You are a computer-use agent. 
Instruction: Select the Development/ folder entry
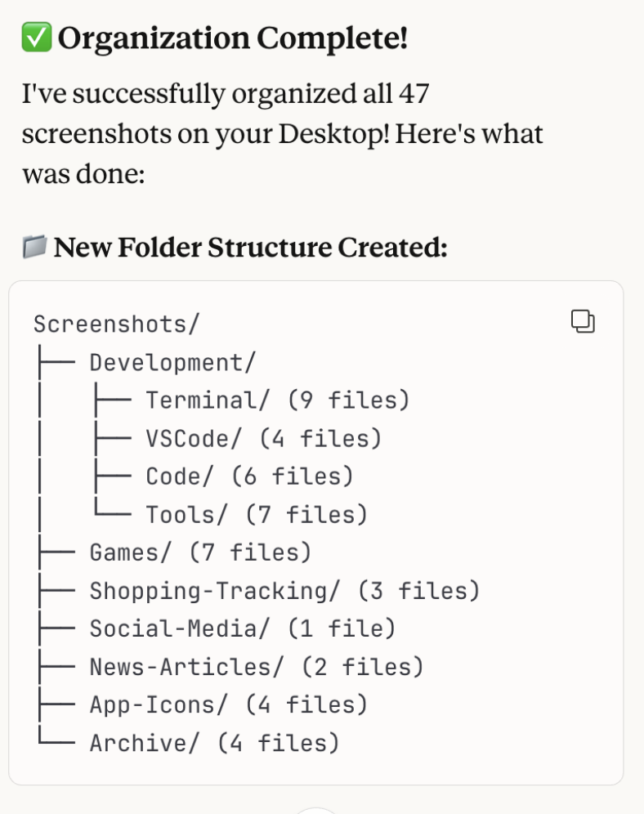[x=172, y=362]
